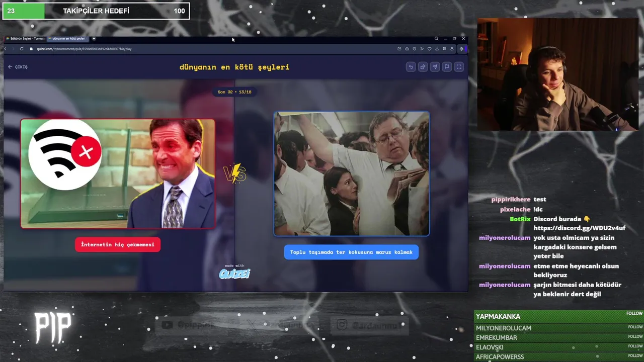This screenshot has width=644, height=362.
Task: Undo the last pick with back arrow
Action: 411,67
